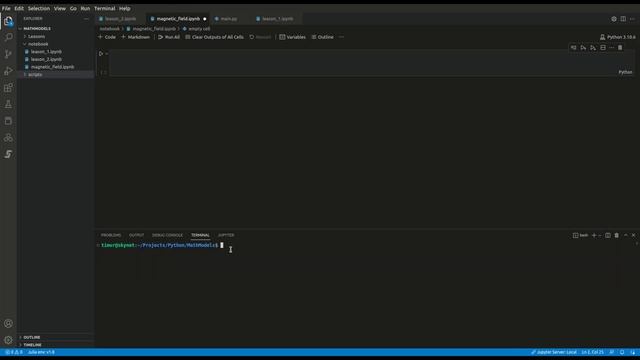Viewport: 640px width, 360px height.
Task: Maximize the terminal panel with chevron
Action: pyautogui.click(x=625, y=236)
